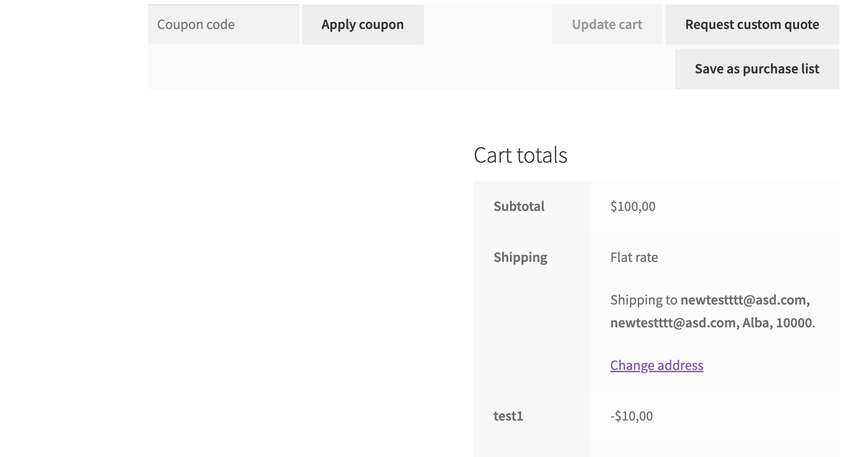Open the Change address link
Image resolution: width=868 pixels, height=457 pixels.
click(657, 366)
